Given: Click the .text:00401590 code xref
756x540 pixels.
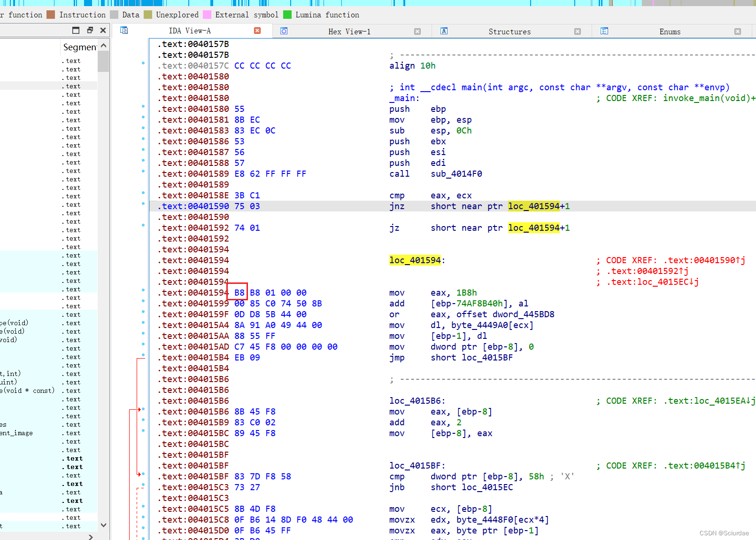Looking at the screenshot, I should coord(704,260).
